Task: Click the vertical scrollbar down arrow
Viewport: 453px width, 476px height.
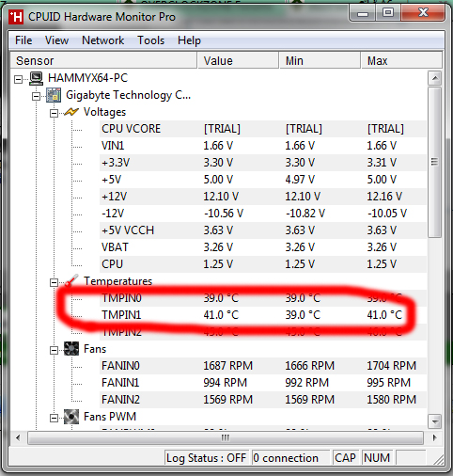Action: (435, 421)
